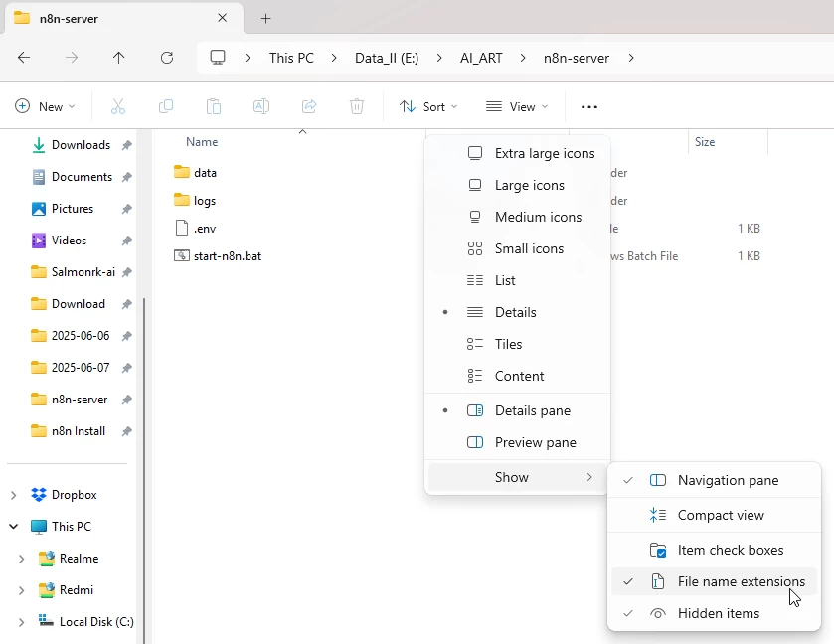The image size is (834, 644).
Task: Select Large icons view option
Action: pyautogui.click(x=529, y=185)
